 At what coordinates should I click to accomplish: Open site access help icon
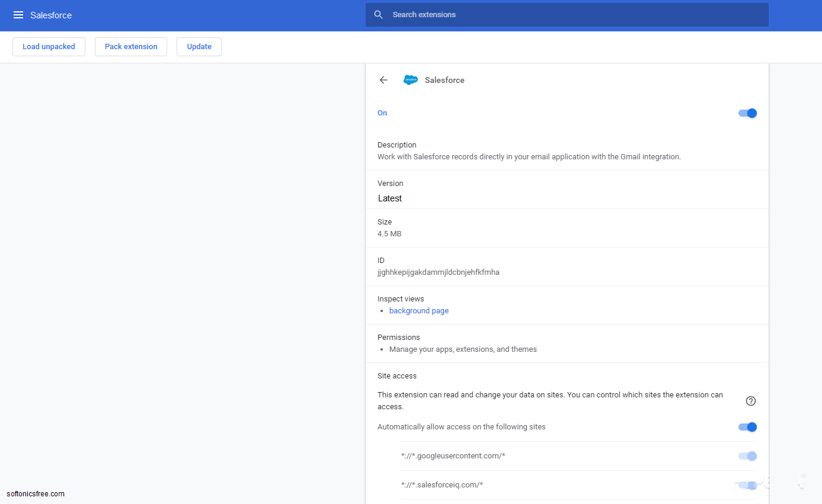tap(751, 401)
